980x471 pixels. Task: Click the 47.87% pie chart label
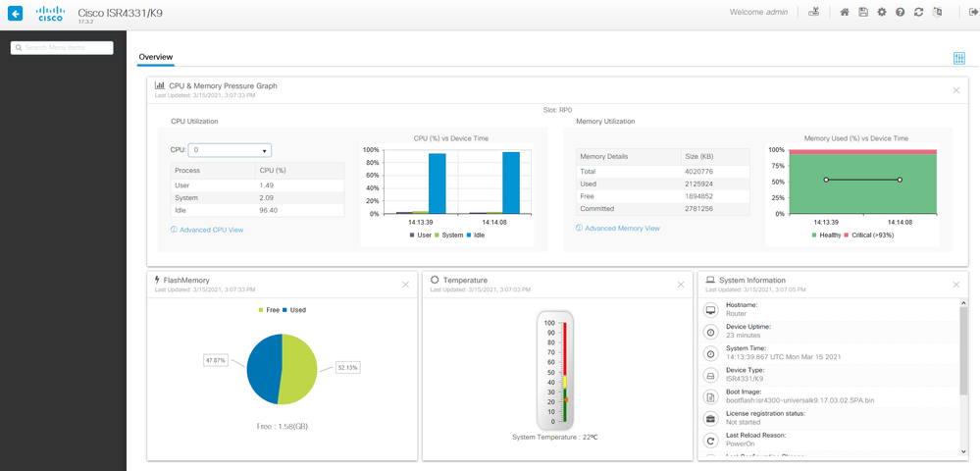[x=216, y=360]
